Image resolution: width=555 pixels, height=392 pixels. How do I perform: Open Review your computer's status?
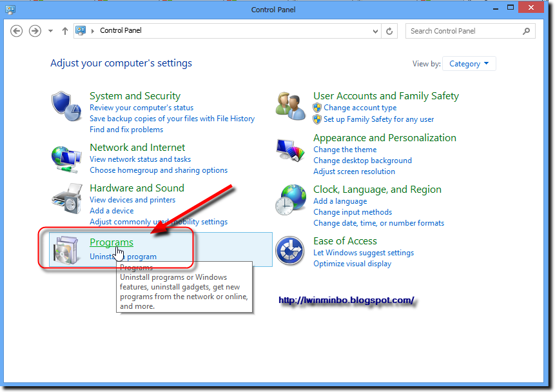[x=141, y=108]
